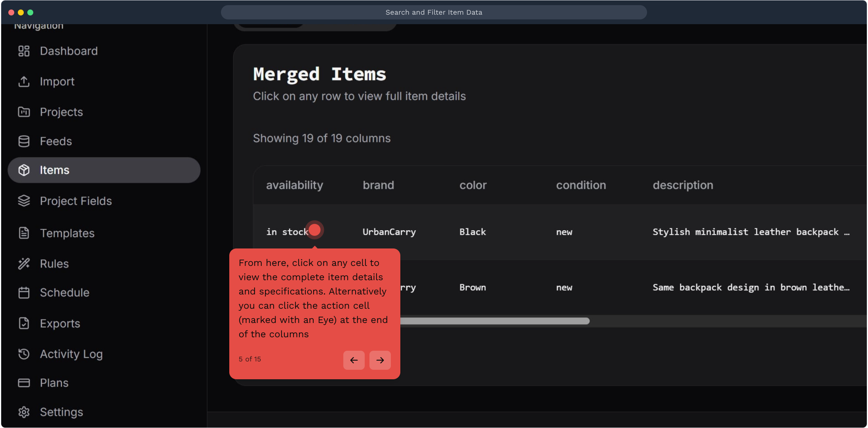868x428 pixels.
Task: Click the description column header
Action: [683, 185]
